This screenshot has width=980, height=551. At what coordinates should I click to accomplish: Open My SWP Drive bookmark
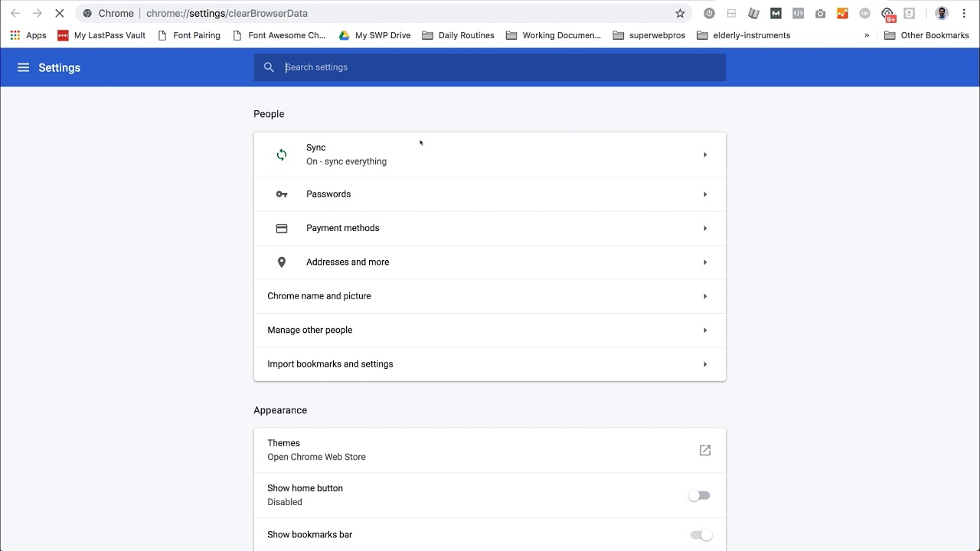click(x=375, y=35)
